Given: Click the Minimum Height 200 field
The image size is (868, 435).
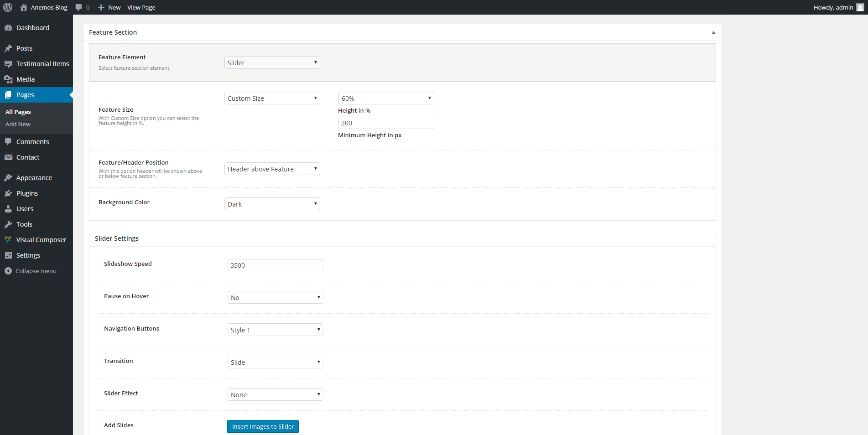Looking at the screenshot, I should click(x=386, y=123).
